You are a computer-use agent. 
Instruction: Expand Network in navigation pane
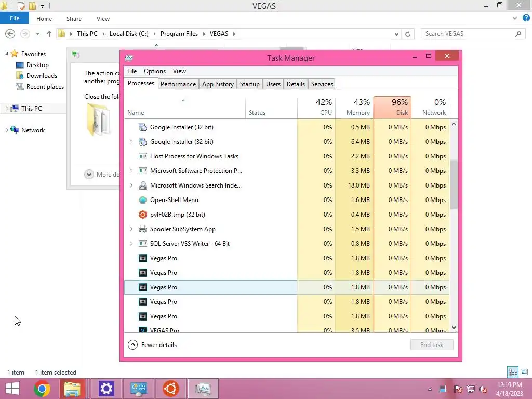click(6, 130)
